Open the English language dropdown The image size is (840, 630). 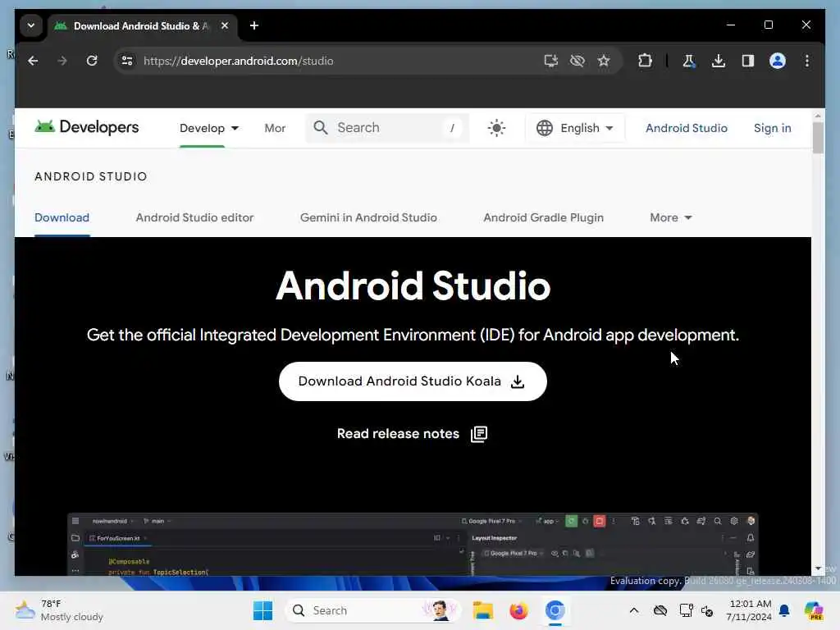click(x=575, y=128)
